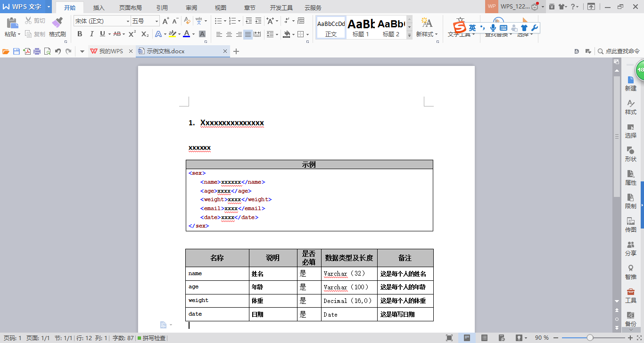Click the full screen view icon in status bar
The width and height of the screenshot is (644, 343).
[449, 338]
